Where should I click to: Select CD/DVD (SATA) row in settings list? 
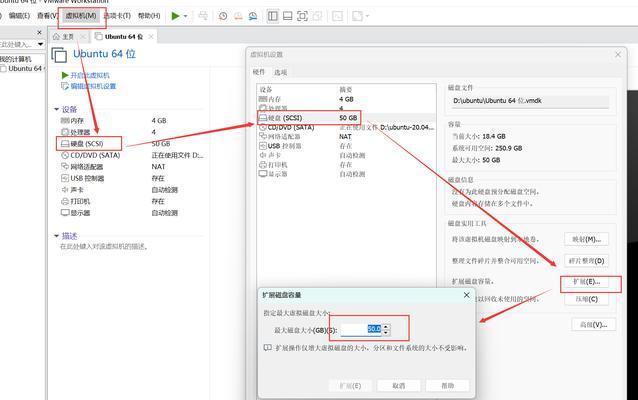pos(346,127)
